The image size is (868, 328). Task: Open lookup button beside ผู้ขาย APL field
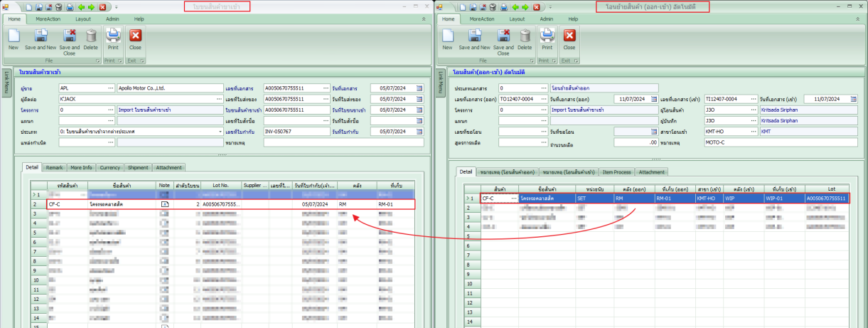click(x=110, y=88)
